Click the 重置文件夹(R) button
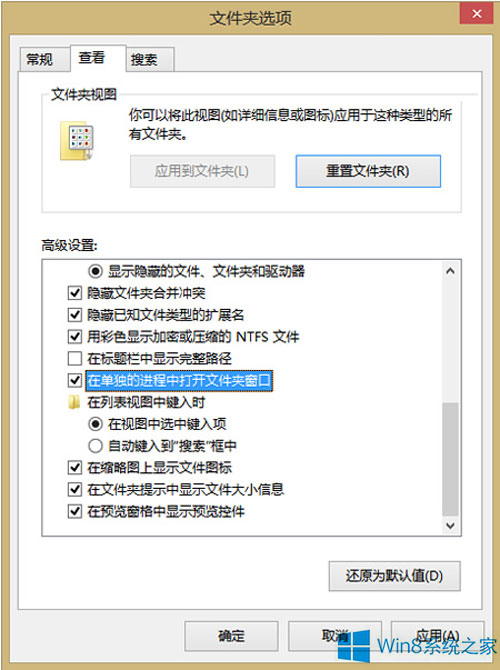The height and width of the screenshot is (670, 500). pyautogui.click(x=368, y=171)
